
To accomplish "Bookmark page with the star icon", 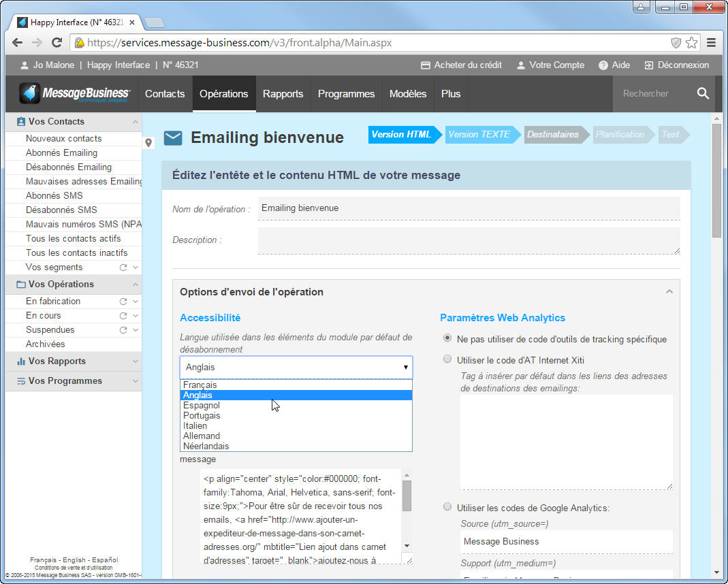I will pos(692,43).
